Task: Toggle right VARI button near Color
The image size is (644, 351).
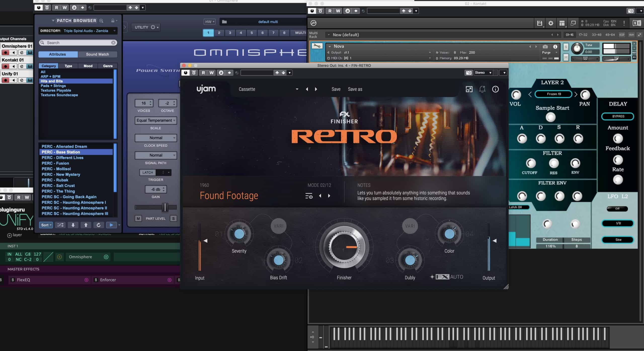Action: point(410,226)
